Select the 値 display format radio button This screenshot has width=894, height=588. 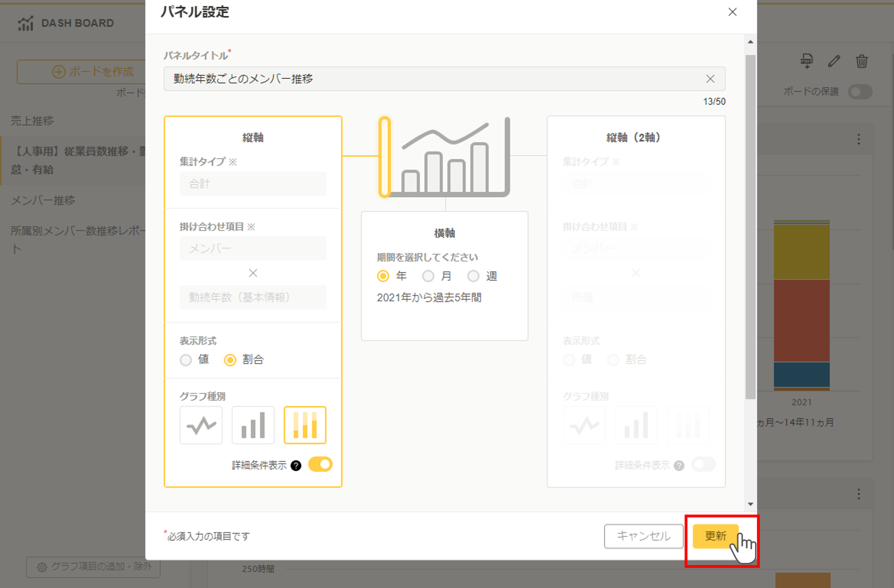coord(186,360)
